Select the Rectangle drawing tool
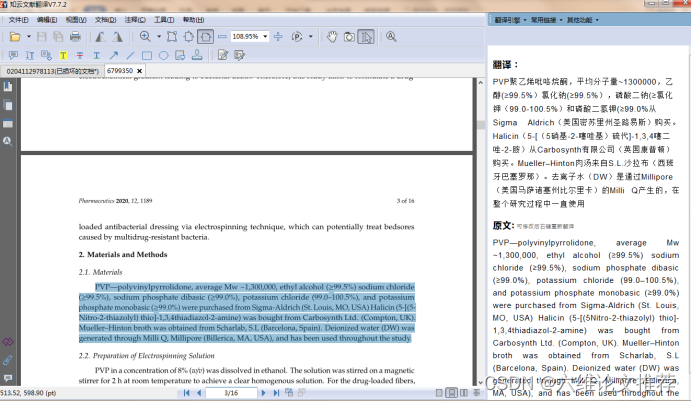 (x=147, y=55)
